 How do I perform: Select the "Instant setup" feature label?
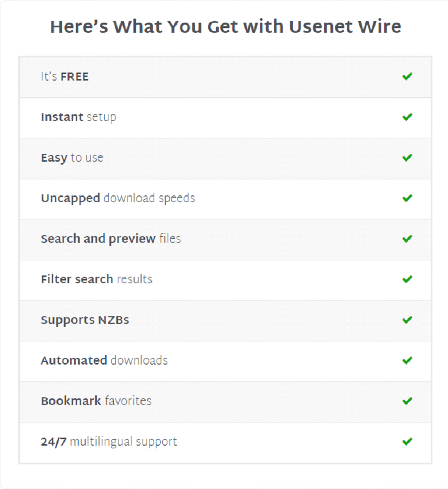pyautogui.click(x=78, y=117)
